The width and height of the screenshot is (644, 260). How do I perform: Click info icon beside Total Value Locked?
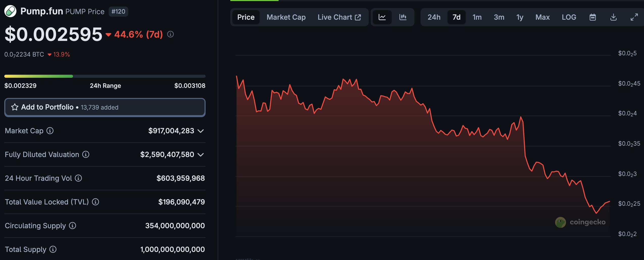tap(95, 202)
